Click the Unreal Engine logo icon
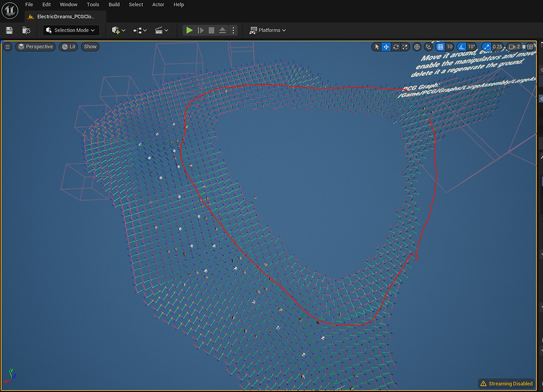This screenshot has width=543, height=392. tap(10, 11)
